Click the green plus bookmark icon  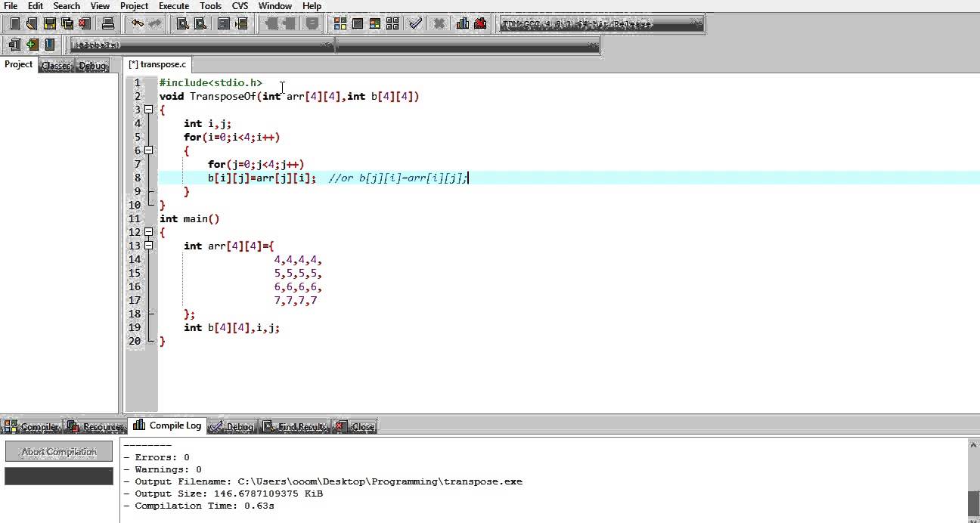tap(32, 45)
